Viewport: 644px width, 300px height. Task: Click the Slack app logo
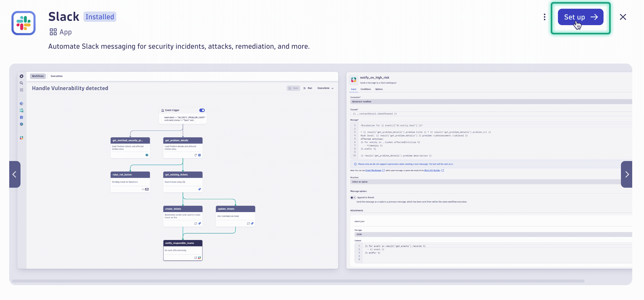[24, 23]
